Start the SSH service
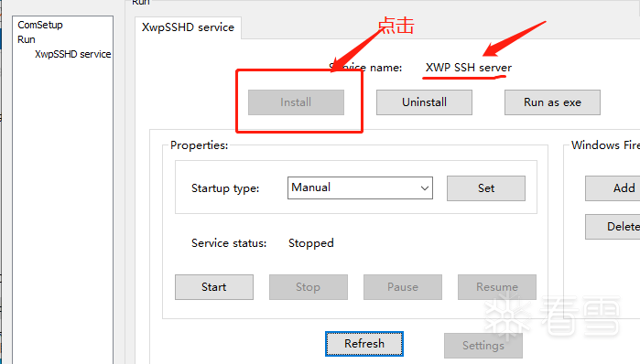Screen dimensions: 640x364 214,287
